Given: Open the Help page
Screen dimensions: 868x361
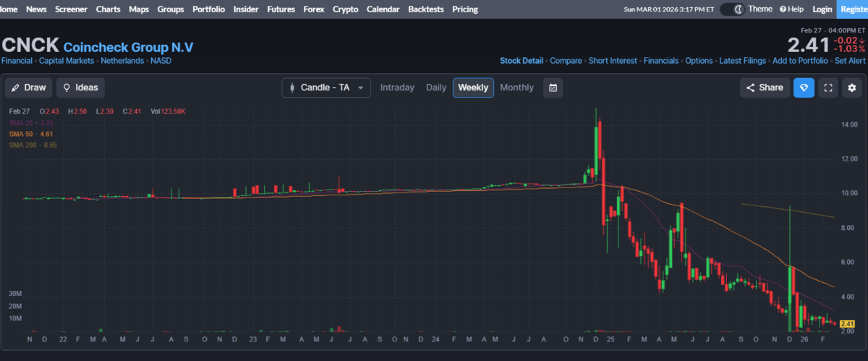Looking at the screenshot, I should click(x=791, y=9).
